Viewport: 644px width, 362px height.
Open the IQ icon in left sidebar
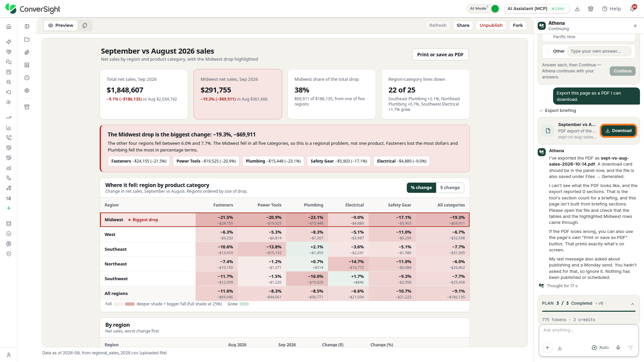[x=9, y=92]
